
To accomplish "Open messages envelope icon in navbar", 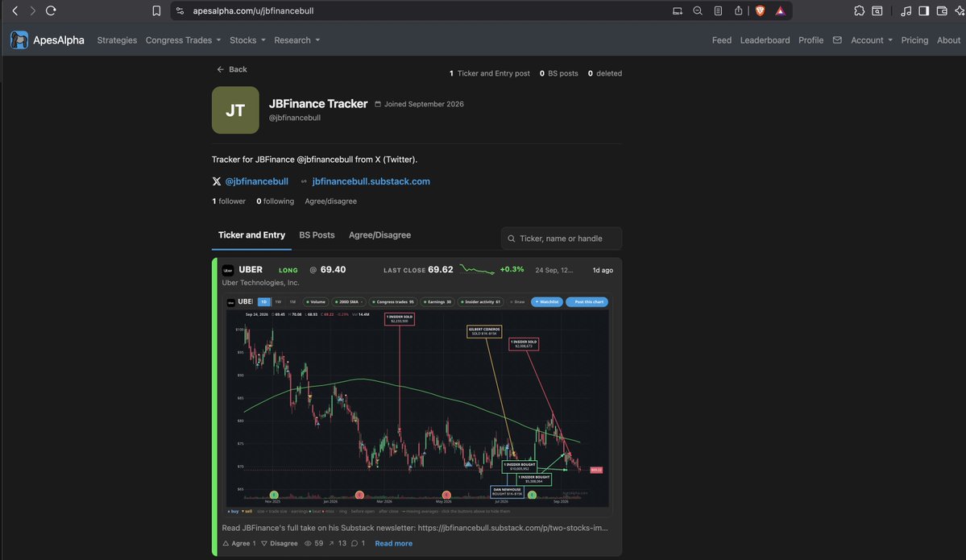I will pos(836,40).
